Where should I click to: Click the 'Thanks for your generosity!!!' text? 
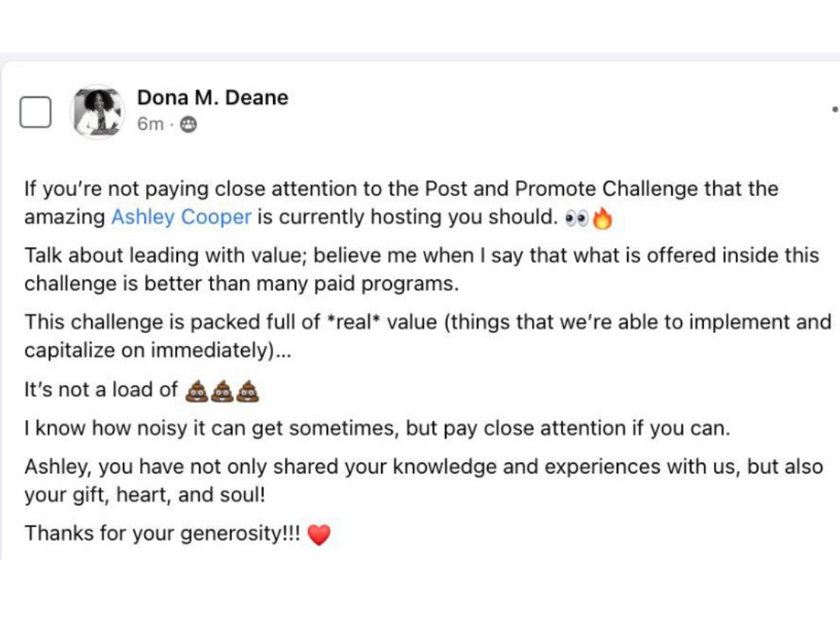pos(162,534)
